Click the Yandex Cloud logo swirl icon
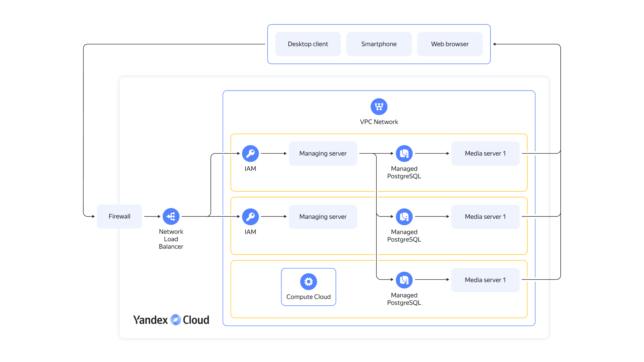 pyautogui.click(x=175, y=320)
